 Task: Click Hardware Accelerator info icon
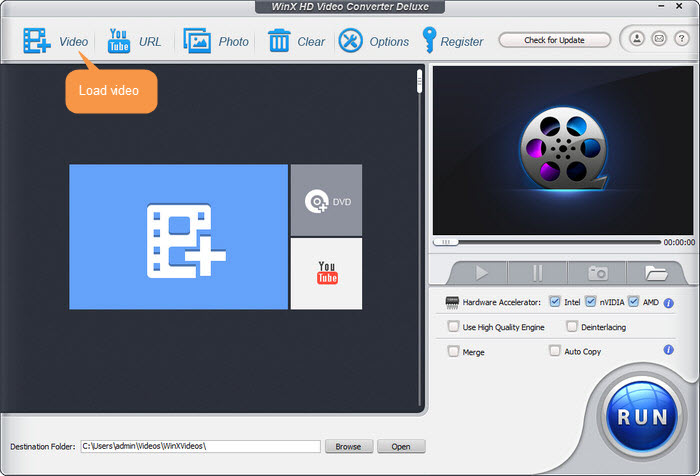pyautogui.click(x=668, y=303)
